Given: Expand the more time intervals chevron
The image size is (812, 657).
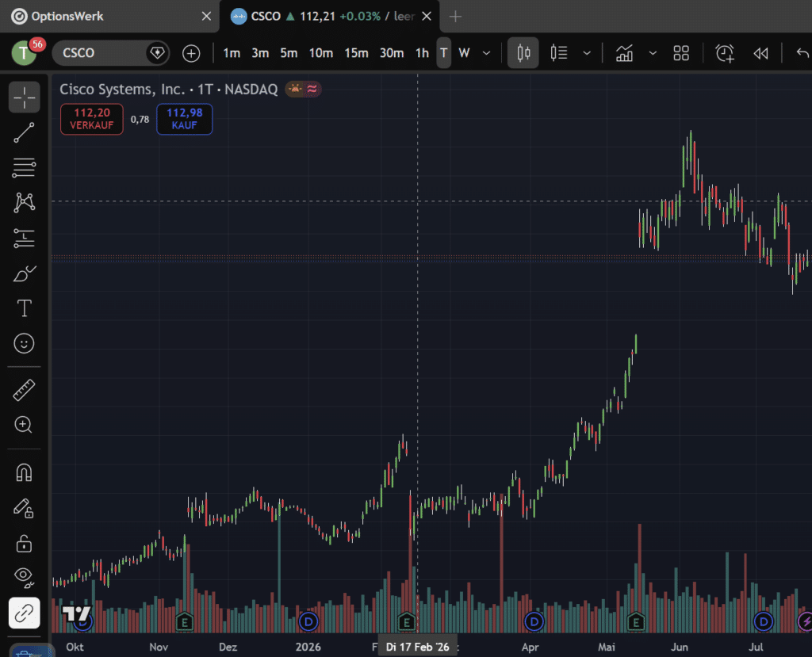Looking at the screenshot, I should point(486,53).
